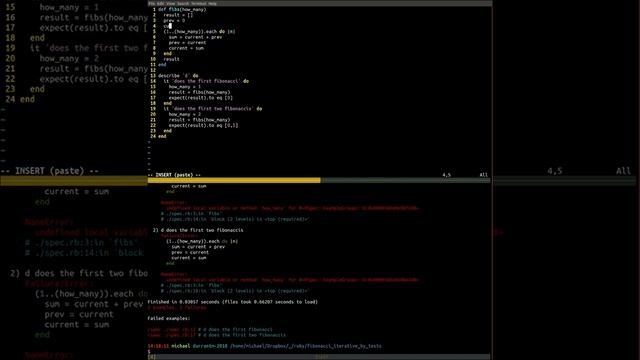Click 'expect(result).to eq [0]' in center editor
The image size is (640, 360).
point(201,98)
